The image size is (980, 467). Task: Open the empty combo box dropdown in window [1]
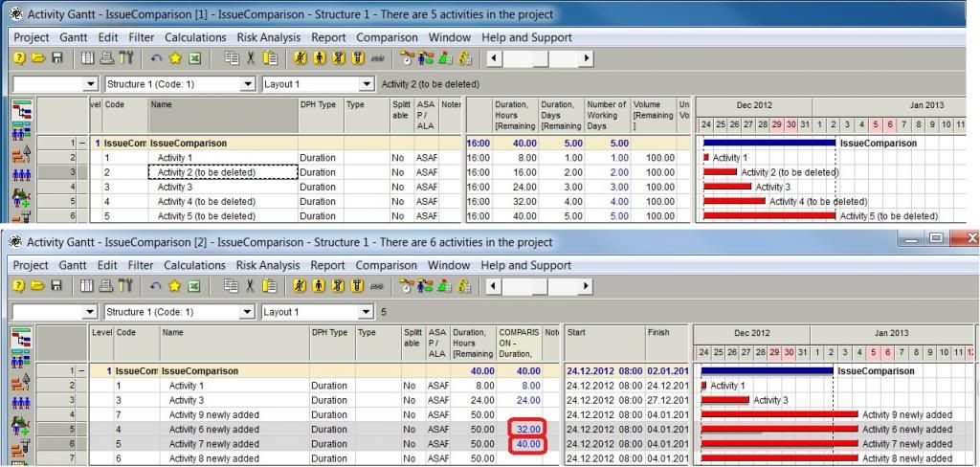coord(91,84)
